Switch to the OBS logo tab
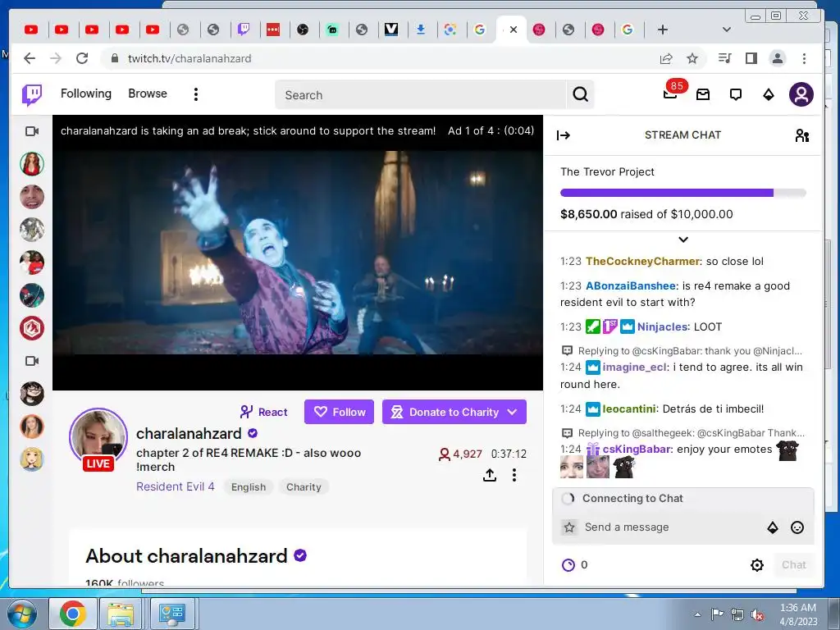840x630 pixels. pos(303,30)
